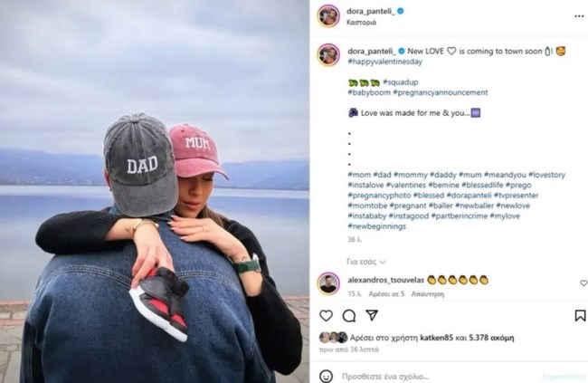Like the post with heart icon
The width and height of the screenshot is (588, 383).
[x=326, y=316]
